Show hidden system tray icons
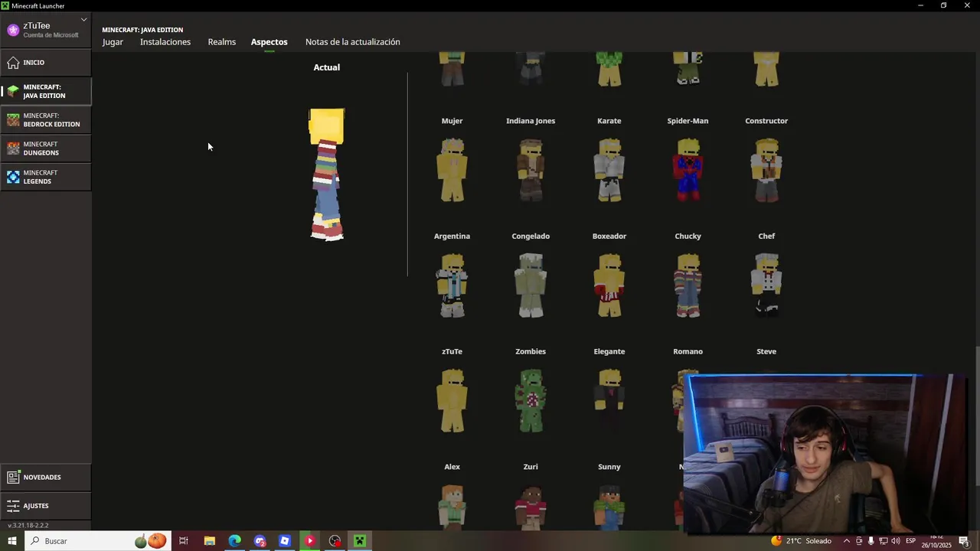The width and height of the screenshot is (980, 551). coord(846,541)
